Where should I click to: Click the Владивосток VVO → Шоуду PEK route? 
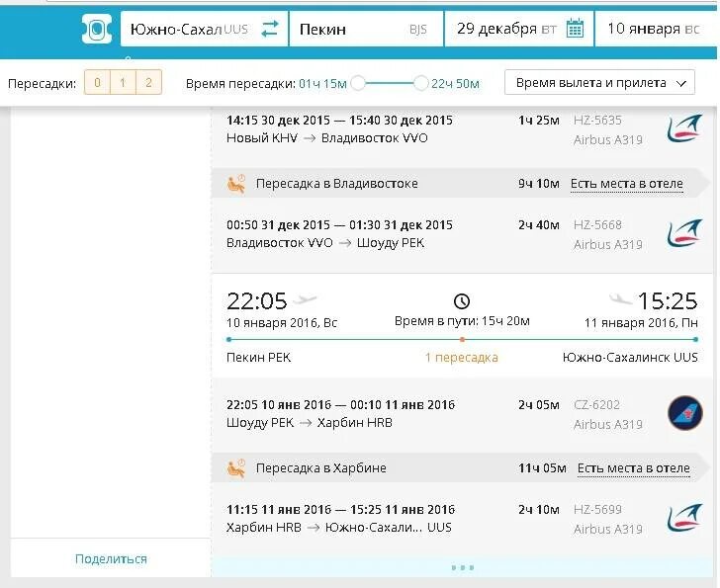(325, 243)
